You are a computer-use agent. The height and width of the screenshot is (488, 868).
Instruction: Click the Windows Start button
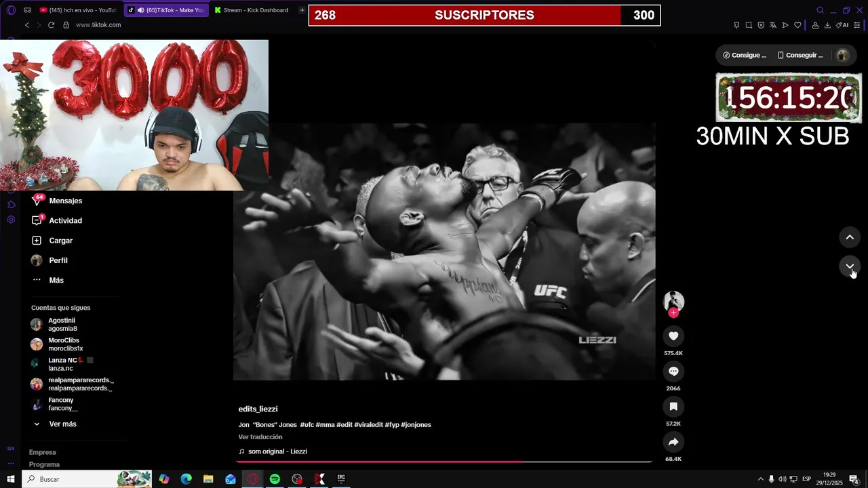pyautogui.click(x=10, y=479)
